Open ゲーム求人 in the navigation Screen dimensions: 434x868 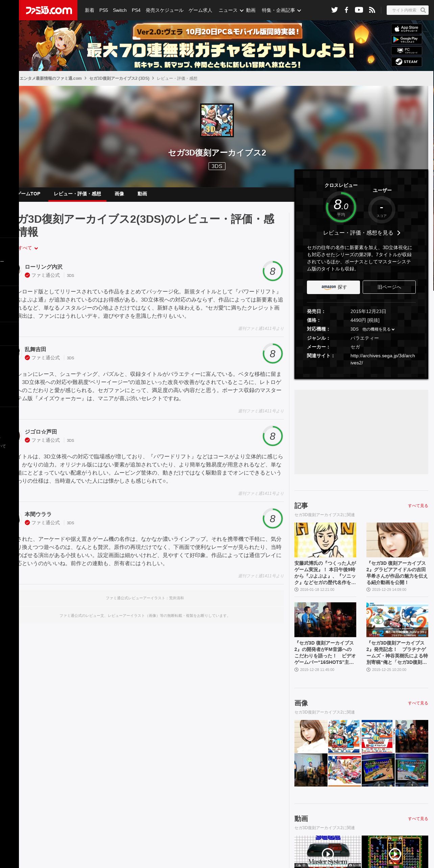(x=200, y=10)
